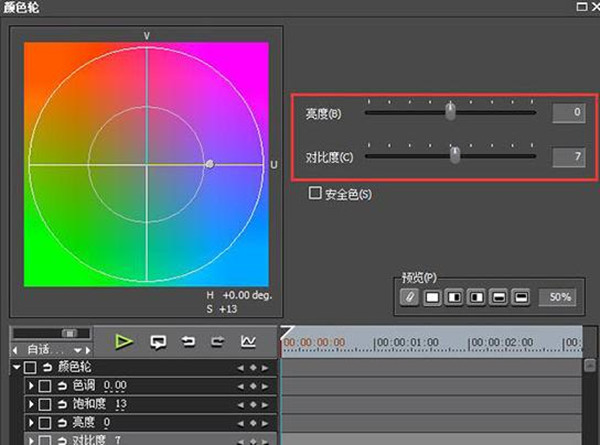This screenshot has width=600, height=445.
Task: Click the 50% preview percentage field
Action: click(x=559, y=297)
